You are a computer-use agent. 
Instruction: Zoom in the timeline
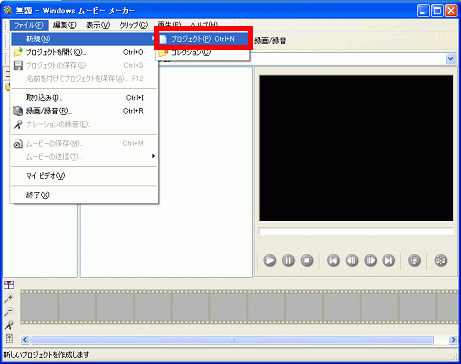pyautogui.click(x=9, y=298)
